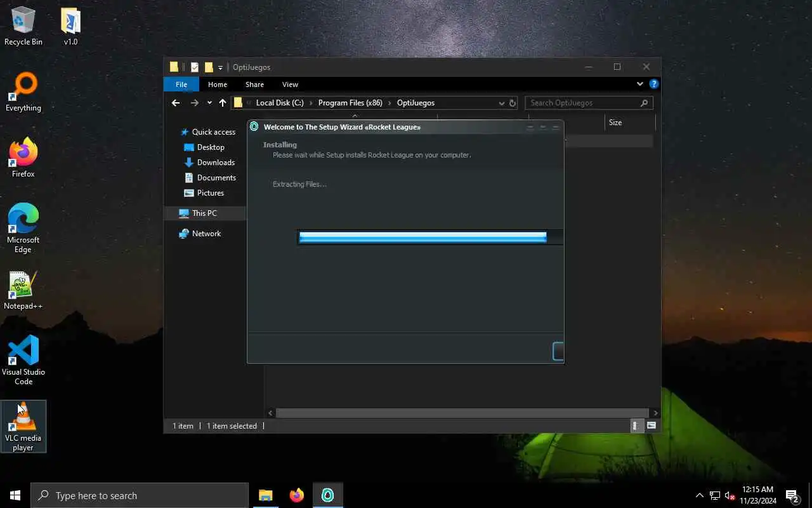Open the Windows Start menu
The image size is (812, 508).
click(x=15, y=495)
